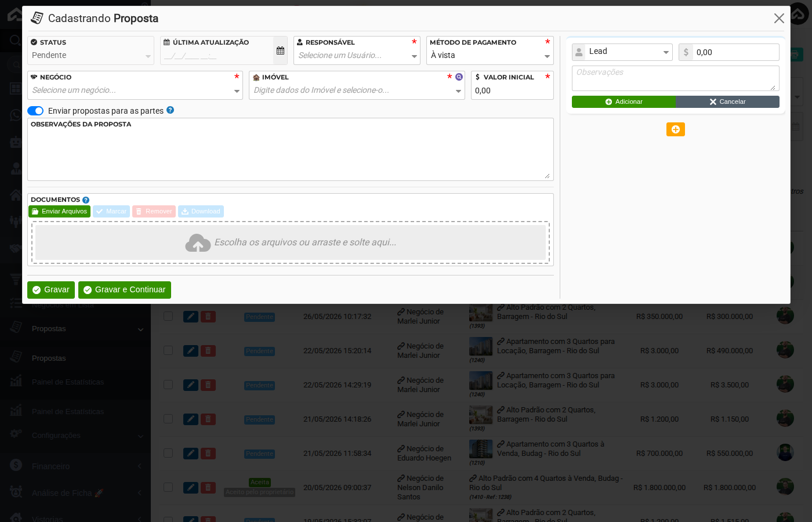Screen dimensions: 812x522
Task: Click the Cancelar button
Action: pyautogui.click(x=727, y=101)
